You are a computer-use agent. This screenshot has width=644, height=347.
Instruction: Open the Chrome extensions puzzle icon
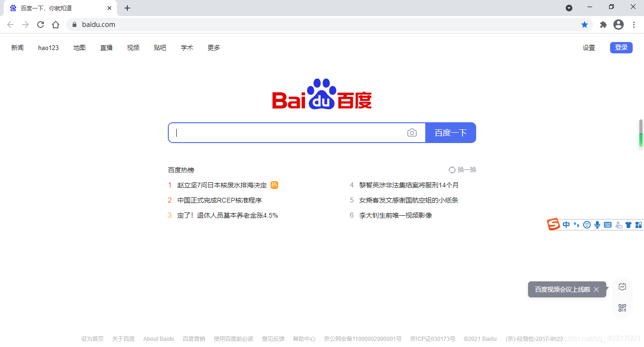[x=603, y=25]
